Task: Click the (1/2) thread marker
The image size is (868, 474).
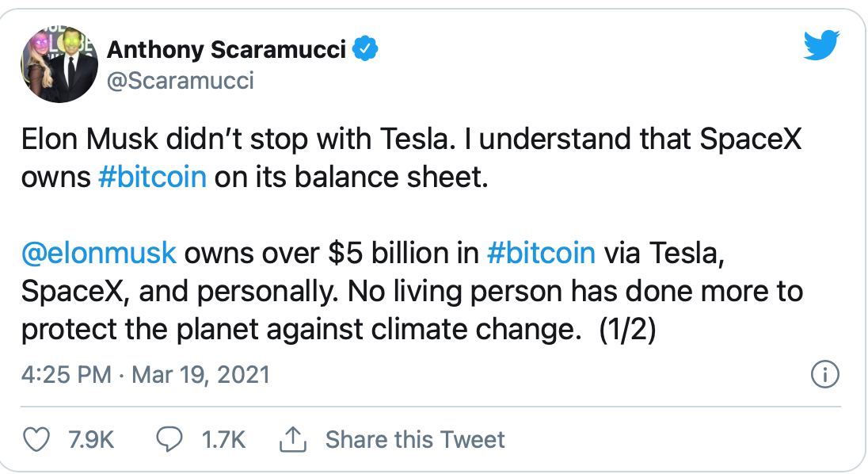Action: pos(627,330)
